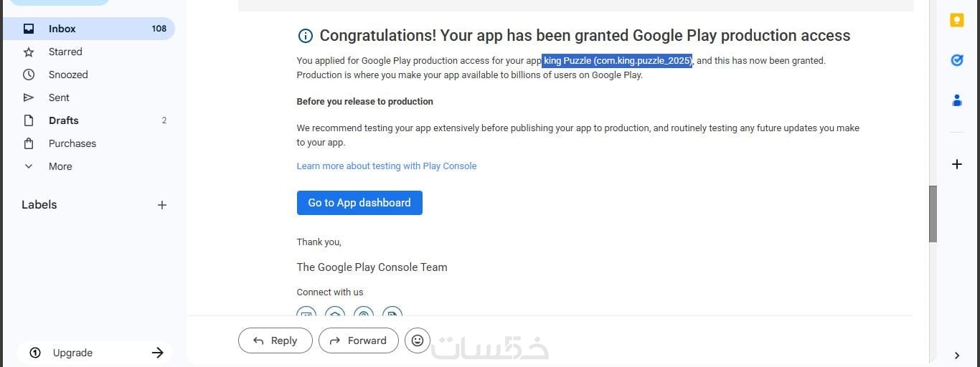Click the Get Add-ons plus icon
This screenshot has width=980, height=367.
(x=956, y=164)
